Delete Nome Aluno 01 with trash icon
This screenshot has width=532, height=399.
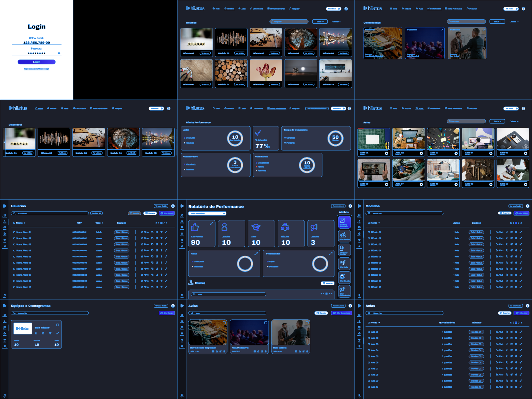click(162, 232)
